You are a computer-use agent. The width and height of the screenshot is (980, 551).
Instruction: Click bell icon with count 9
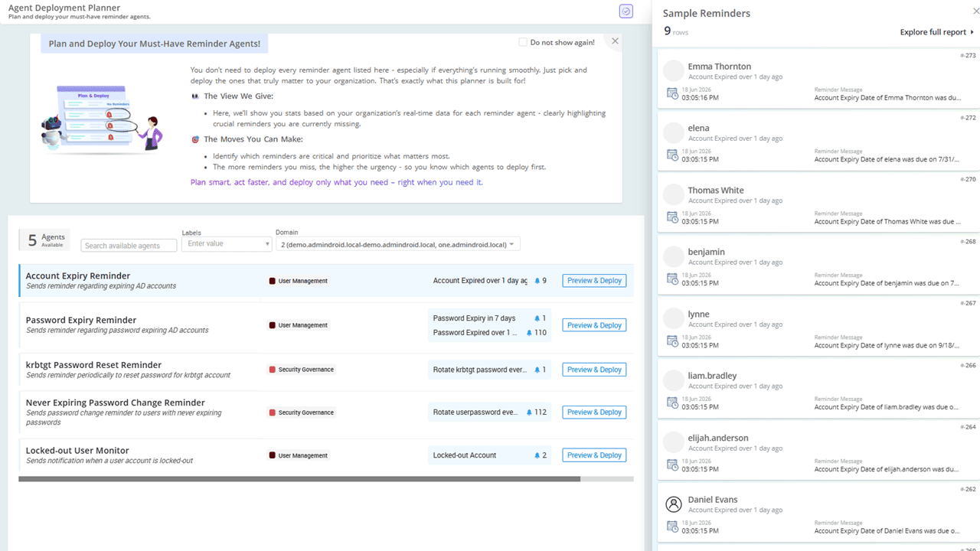(537, 281)
